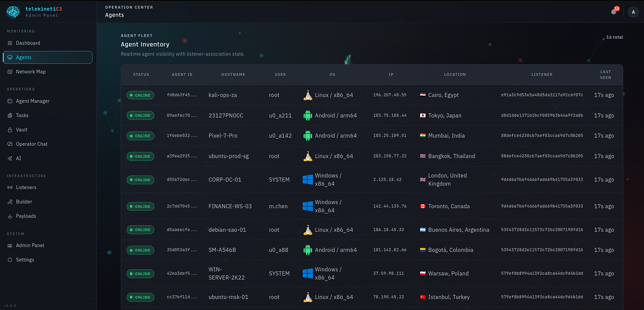
Task: Click listener hash e91a3c9d53e5a40d5da3117a92c6f07c
Action: (542, 95)
